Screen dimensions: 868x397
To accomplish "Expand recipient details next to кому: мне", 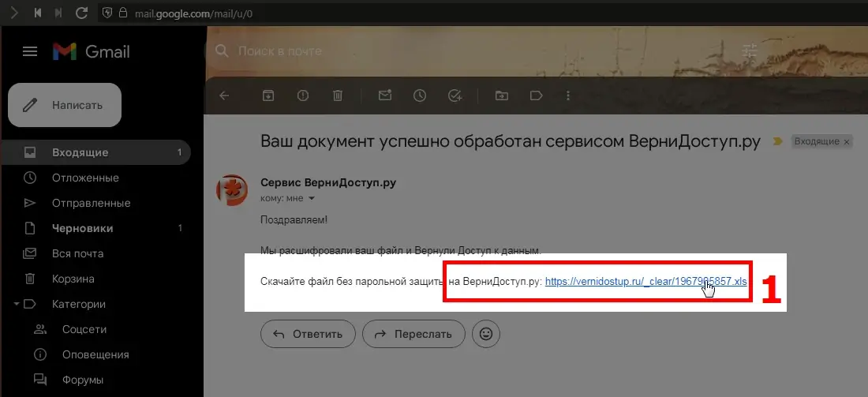I will coord(311,198).
